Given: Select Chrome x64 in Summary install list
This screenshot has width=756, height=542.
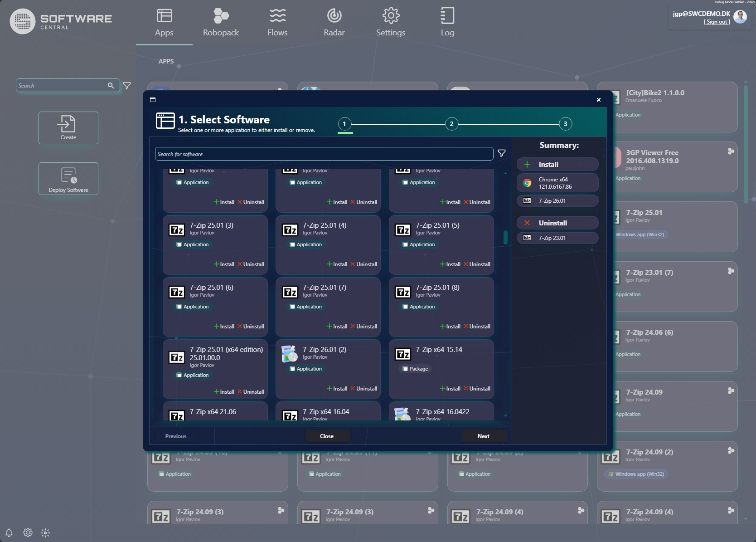Looking at the screenshot, I should point(557,183).
